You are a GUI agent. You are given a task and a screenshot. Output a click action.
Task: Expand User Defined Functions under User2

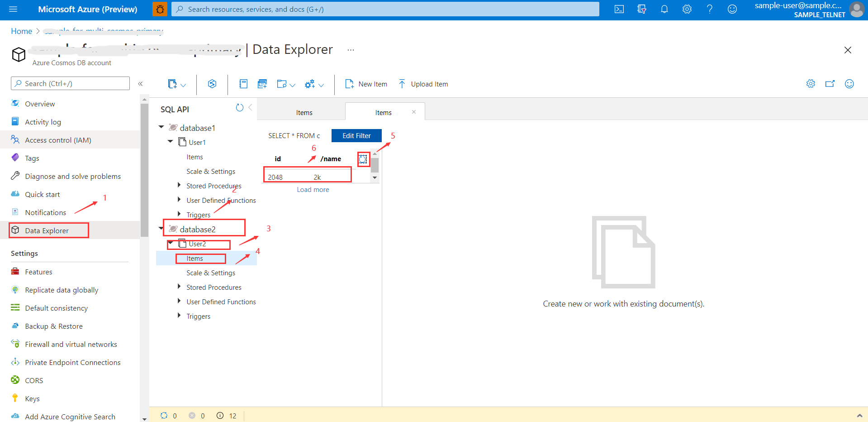(x=179, y=301)
